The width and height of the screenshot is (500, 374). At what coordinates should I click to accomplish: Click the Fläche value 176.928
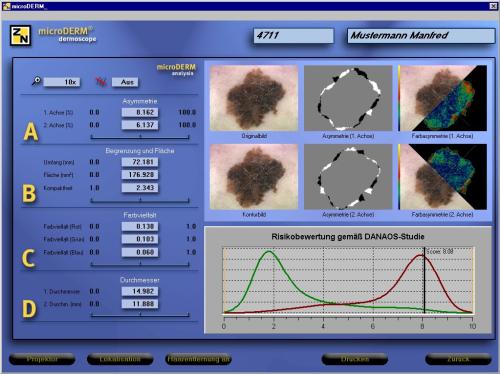pos(140,175)
